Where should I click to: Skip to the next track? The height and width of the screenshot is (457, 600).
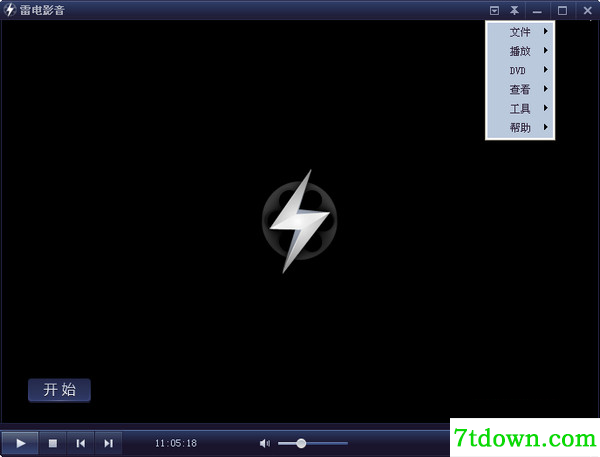(108, 443)
